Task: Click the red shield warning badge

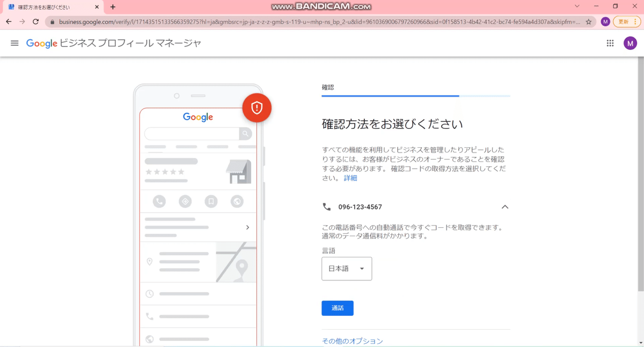Action: [257, 107]
